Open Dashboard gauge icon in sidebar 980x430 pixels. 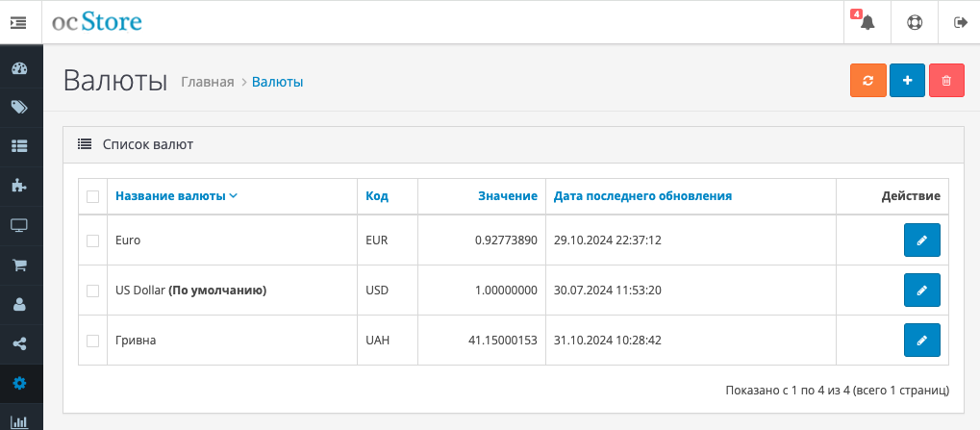[x=20, y=68]
